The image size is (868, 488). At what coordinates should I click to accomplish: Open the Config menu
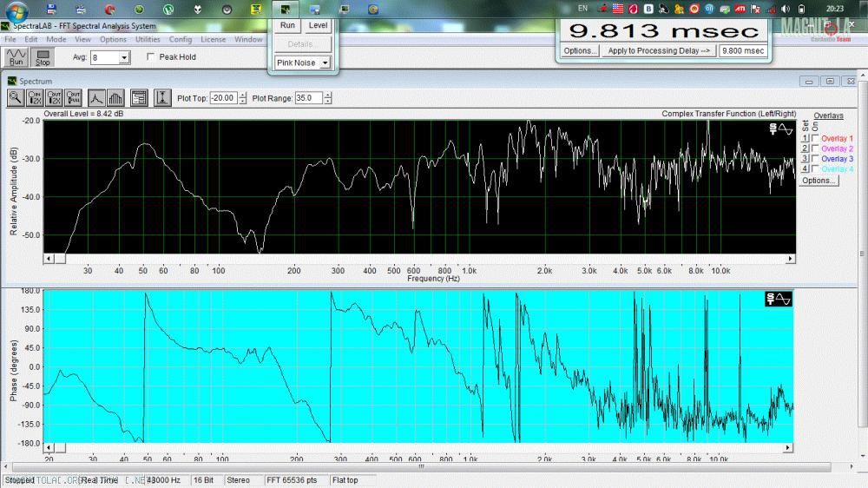[x=181, y=39]
